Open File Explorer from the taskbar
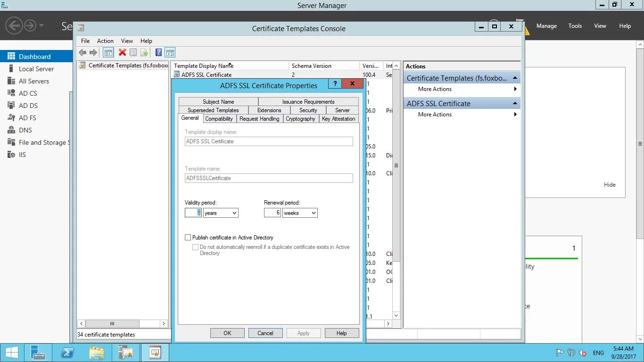Screen dimensions: 644x362 click(97, 353)
